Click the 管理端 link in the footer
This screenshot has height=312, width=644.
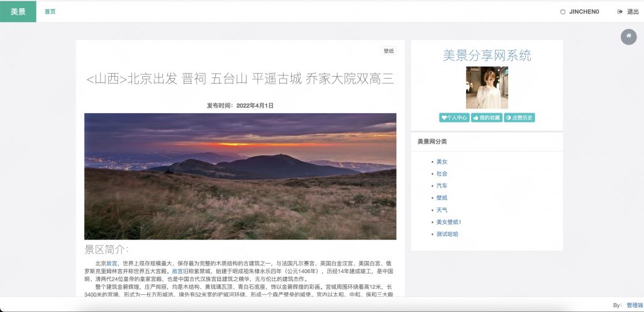point(634,305)
